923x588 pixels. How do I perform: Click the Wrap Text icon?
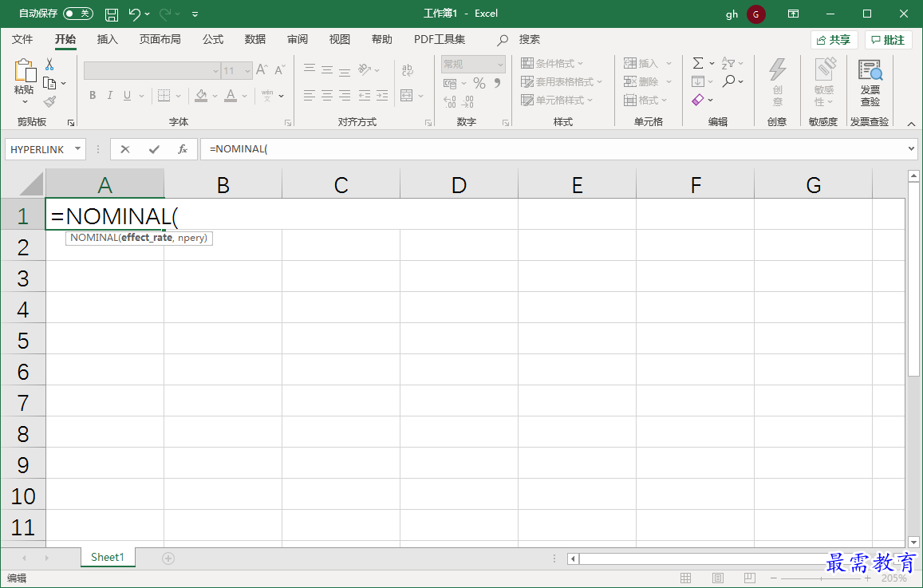408,70
